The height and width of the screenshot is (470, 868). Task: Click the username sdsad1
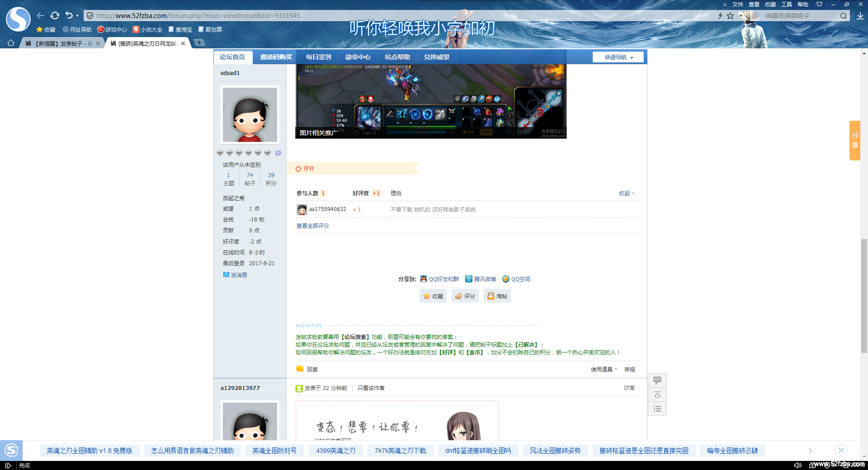[230, 73]
